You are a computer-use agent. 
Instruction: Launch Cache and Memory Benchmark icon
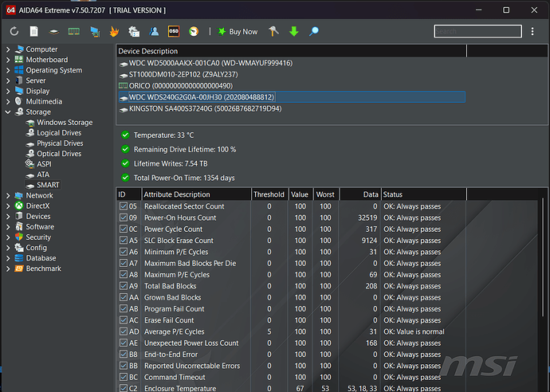73,32
